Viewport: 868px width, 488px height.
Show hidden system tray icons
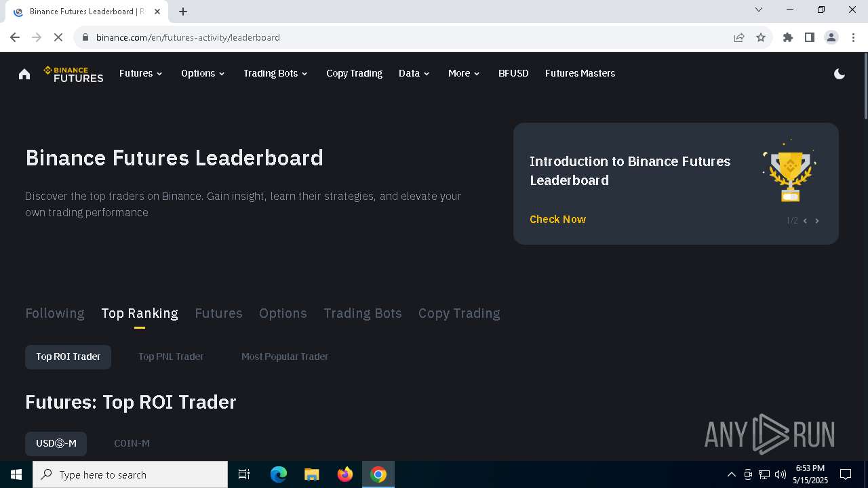click(x=731, y=474)
